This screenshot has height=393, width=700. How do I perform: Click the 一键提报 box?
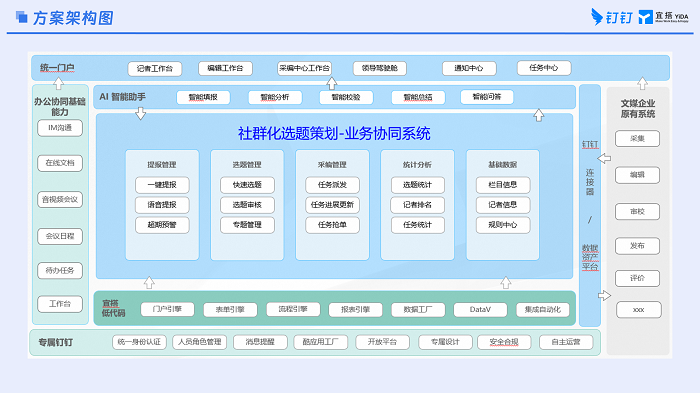[162, 185]
